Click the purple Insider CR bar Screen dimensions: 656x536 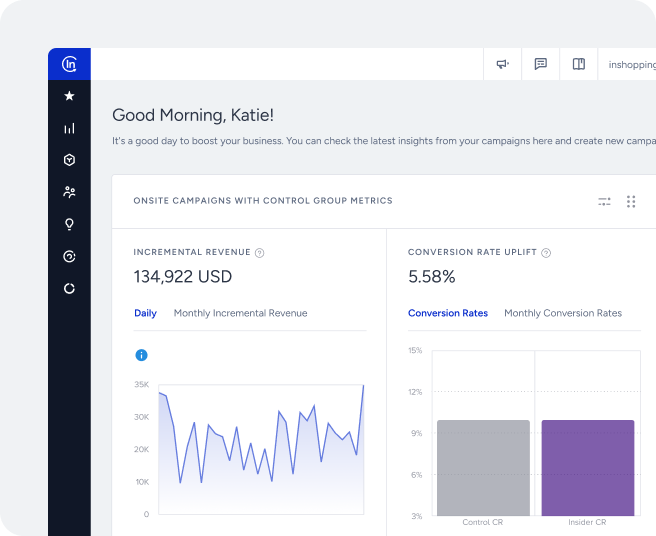click(587, 467)
